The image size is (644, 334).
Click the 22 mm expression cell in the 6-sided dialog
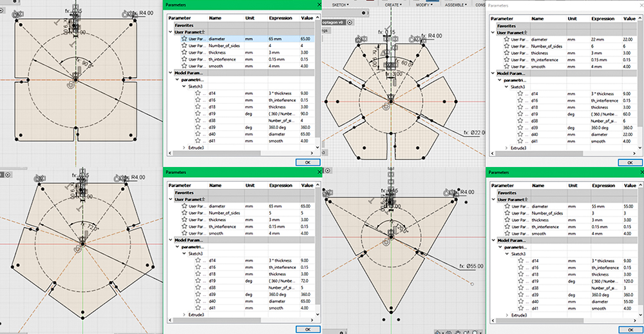point(605,39)
